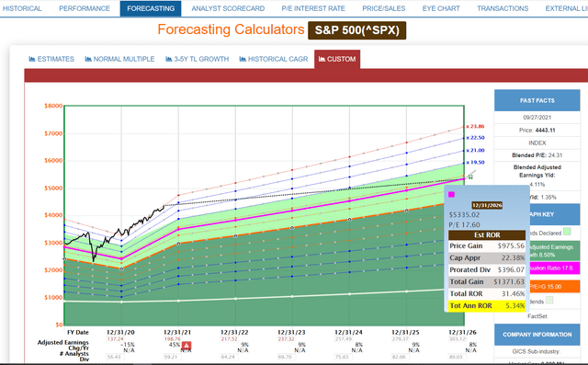The image size is (588, 365).
Task: Click the Price Gain $975.56 row
Action: (x=487, y=245)
